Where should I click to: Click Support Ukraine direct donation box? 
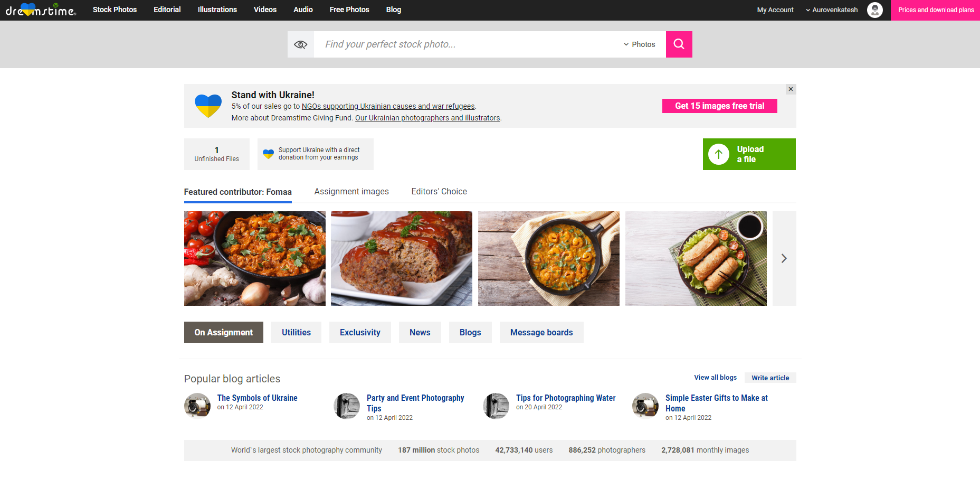(x=316, y=154)
